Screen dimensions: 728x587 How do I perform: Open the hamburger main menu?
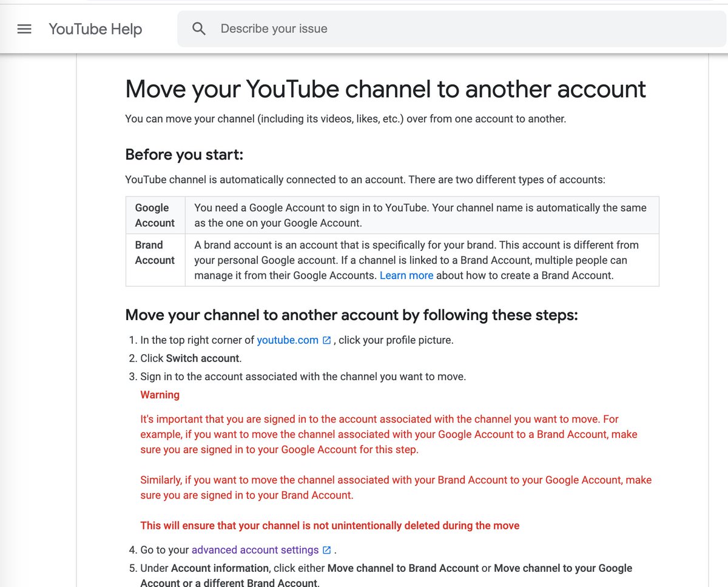pos(24,29)
